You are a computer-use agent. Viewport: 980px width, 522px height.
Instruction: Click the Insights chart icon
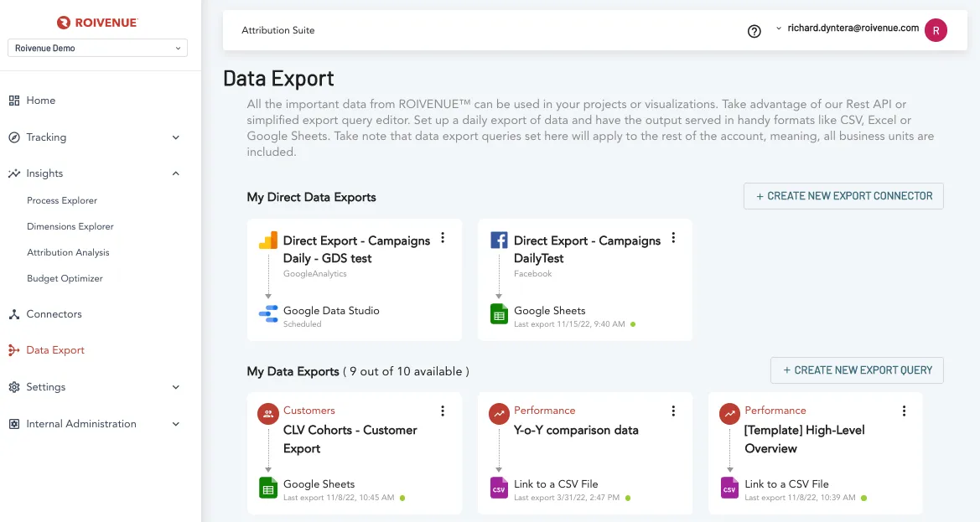[13, 173]
